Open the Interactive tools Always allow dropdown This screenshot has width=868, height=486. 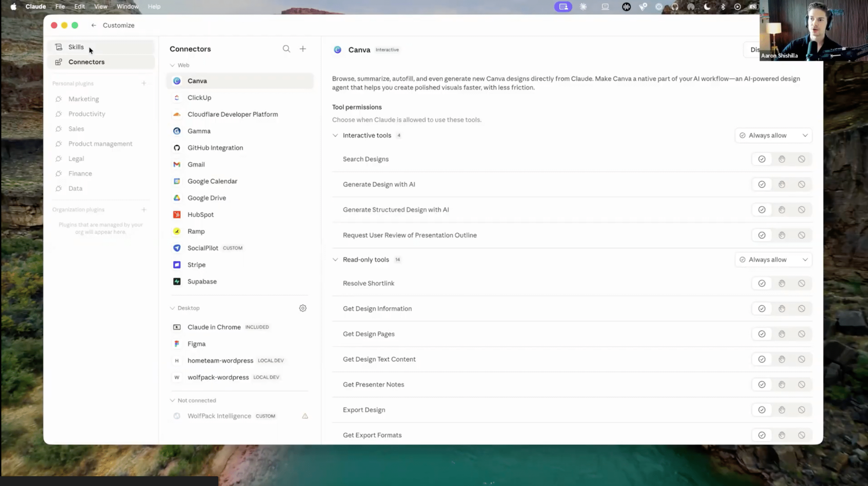[773, 135]
